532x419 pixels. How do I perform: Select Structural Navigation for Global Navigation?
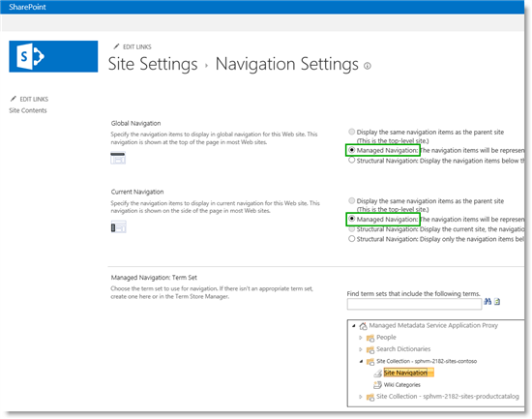coord(352,161)
